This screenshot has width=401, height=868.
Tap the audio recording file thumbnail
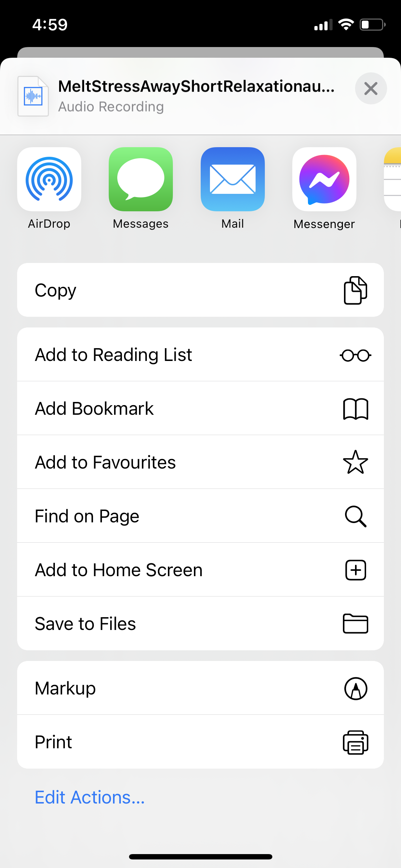(x=33, y=96)
